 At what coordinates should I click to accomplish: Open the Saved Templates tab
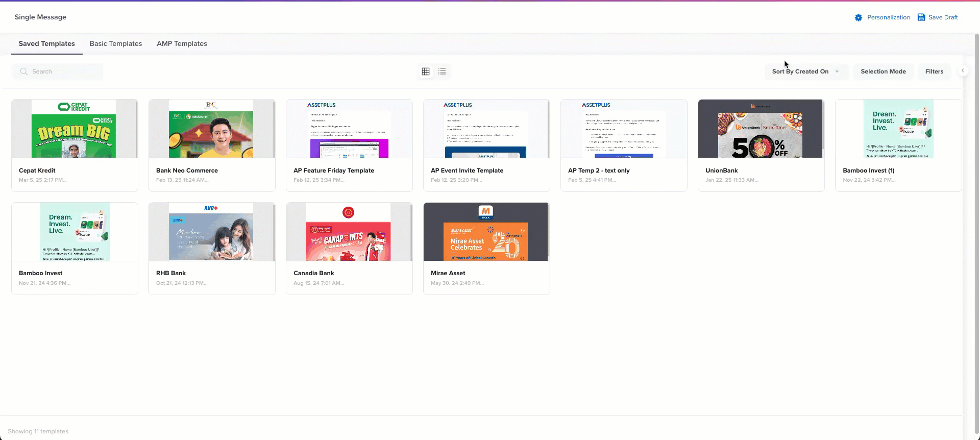47,44
